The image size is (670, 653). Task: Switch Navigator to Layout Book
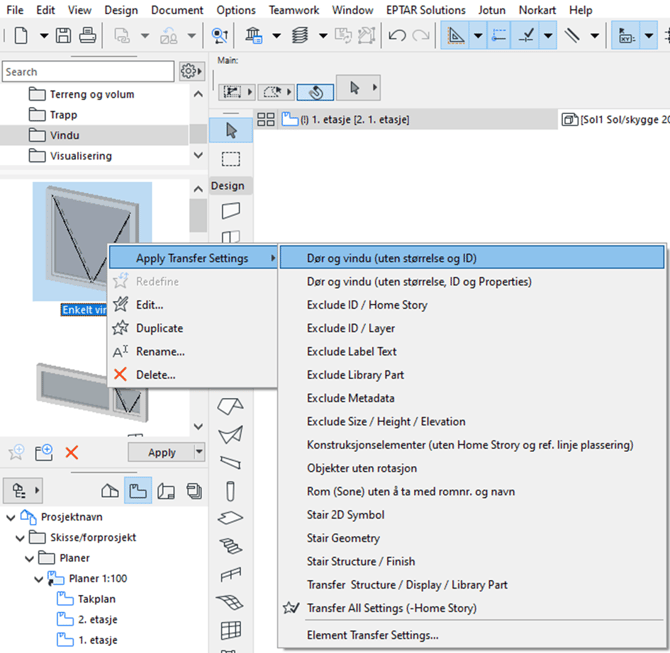[x=165, y=490]
